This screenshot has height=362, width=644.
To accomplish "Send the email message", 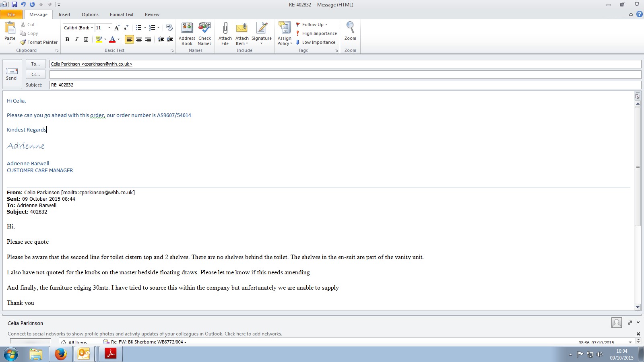I will 12,74.
